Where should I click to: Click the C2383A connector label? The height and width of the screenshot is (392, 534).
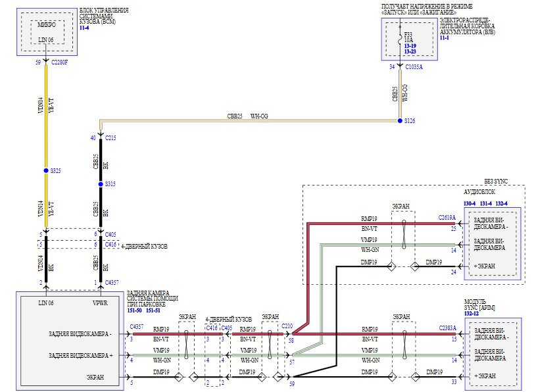click(447, 328)
